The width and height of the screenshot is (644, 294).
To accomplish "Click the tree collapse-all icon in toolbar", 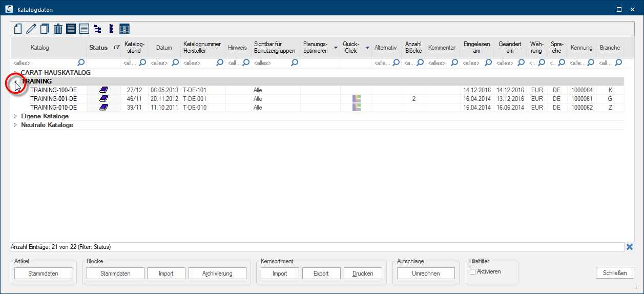I will click(111, 29).
